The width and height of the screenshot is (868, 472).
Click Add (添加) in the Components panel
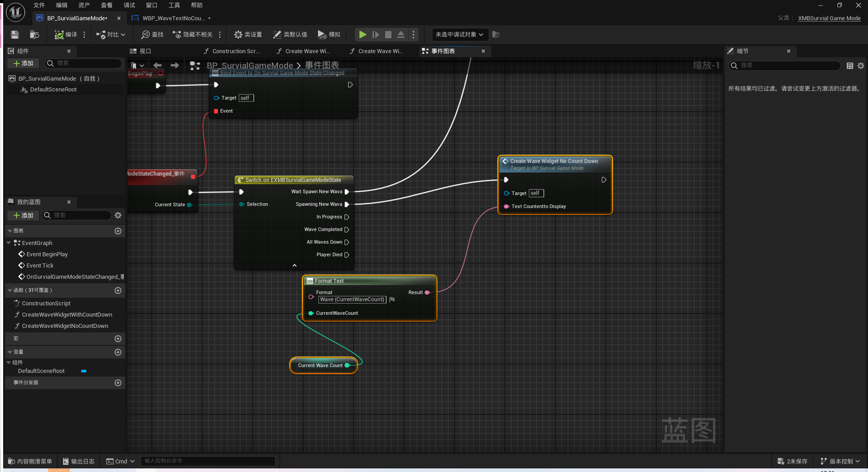(x=23, y=64)
